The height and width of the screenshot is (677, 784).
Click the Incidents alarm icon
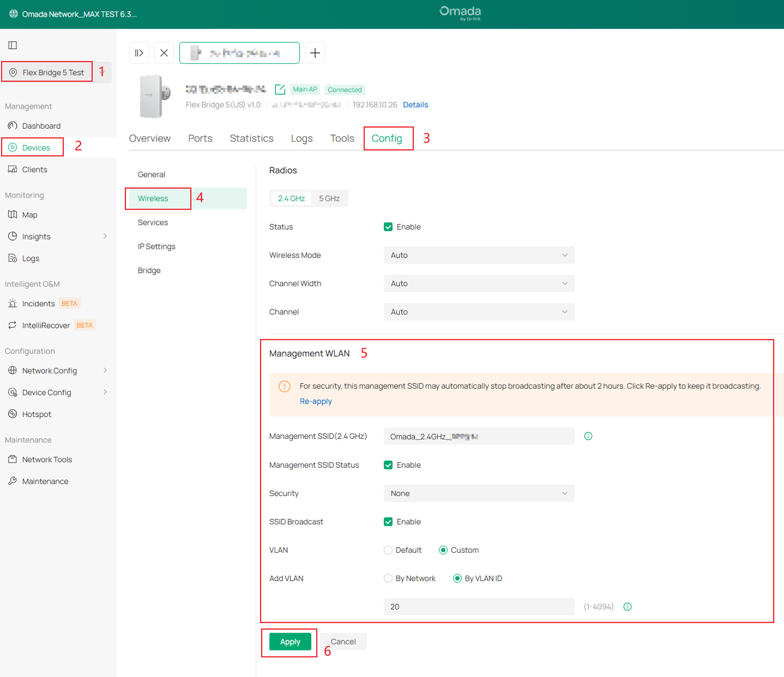(13, 303)
